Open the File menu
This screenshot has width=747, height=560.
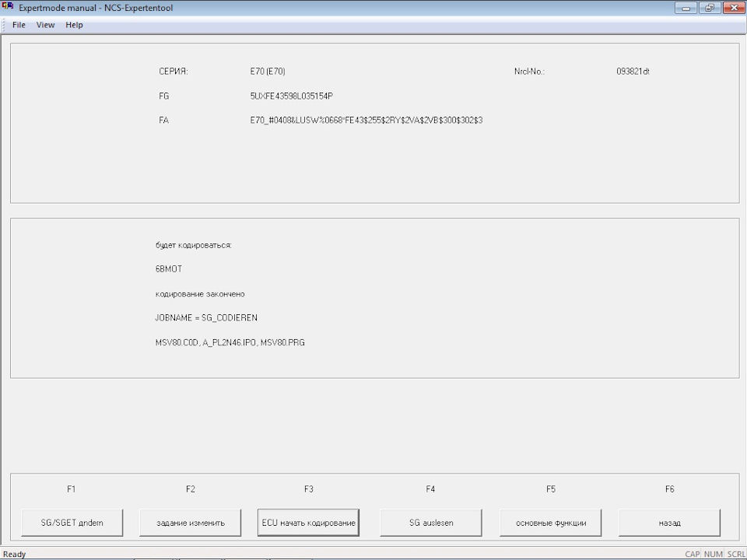tap(19, 25)
